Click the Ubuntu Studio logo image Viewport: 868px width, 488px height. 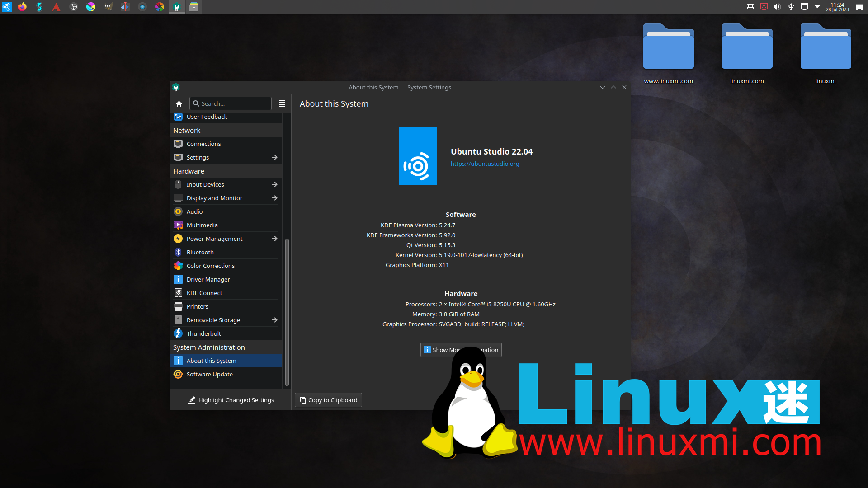418,156
